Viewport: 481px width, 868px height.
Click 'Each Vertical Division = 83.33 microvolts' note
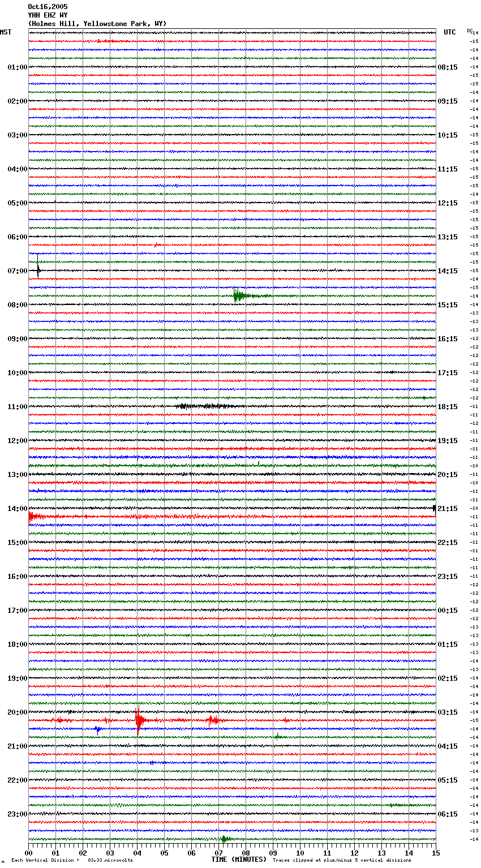tap(72, 860)
